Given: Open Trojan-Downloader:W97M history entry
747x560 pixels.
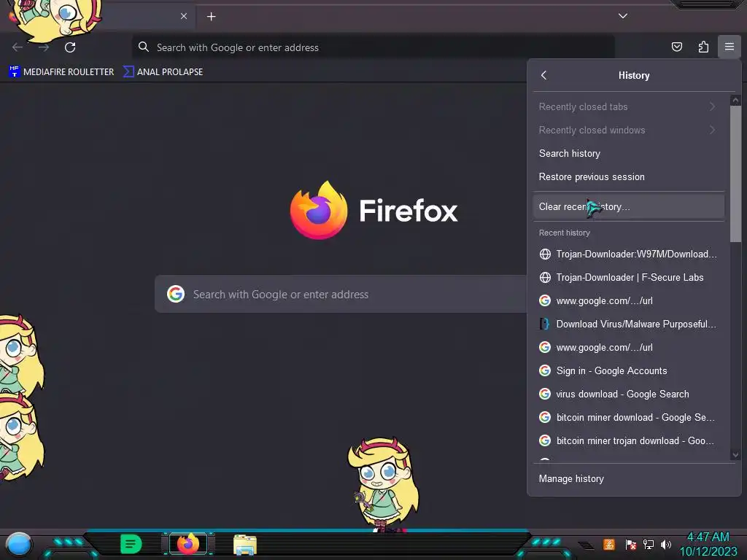Looking at the screenshot, I should 628,254.
